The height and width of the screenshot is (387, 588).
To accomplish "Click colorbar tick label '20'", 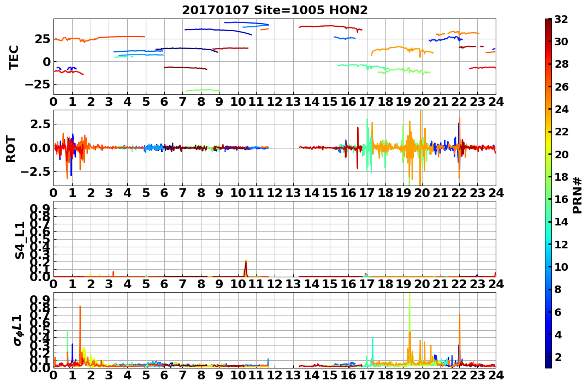I will click(x=561, y=154).
